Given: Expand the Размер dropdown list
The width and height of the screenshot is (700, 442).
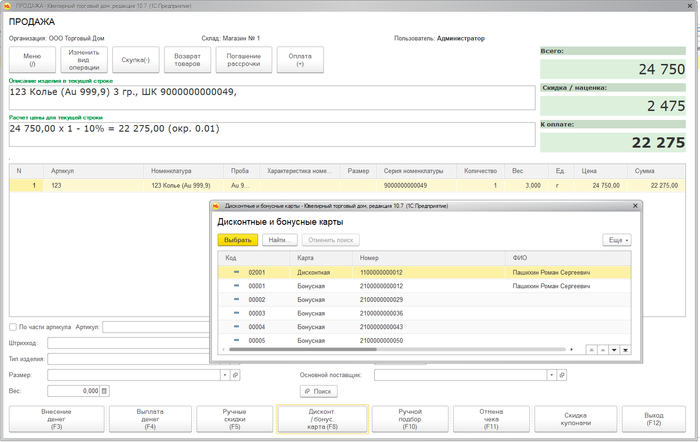Looking at the screenshot, I should click(225, 375).
